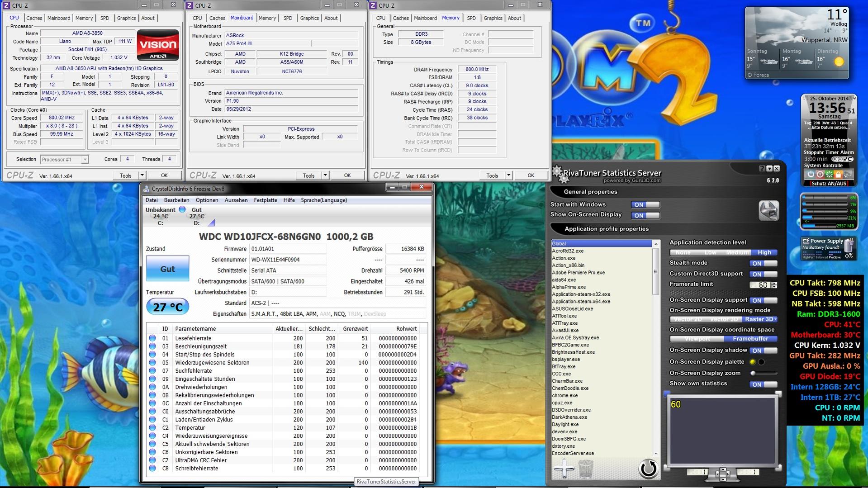
Task: Expand the clock gadget with its top-right chevron
Action: pos(854,97)
